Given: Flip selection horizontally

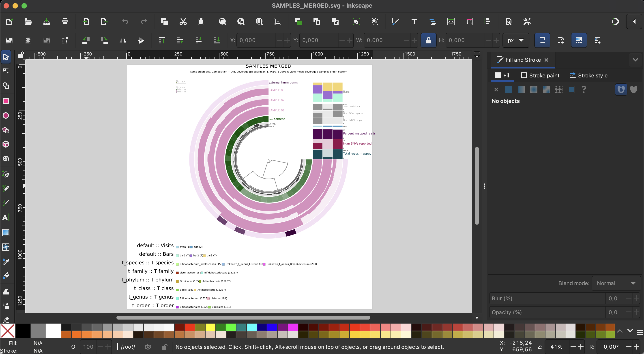Looking at the screenshot, I should pyautogui.click(x=123, y=40).
